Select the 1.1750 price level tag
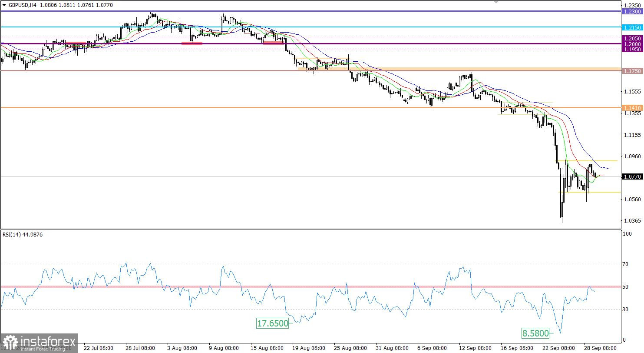The height and width of the screenshot is (353, 644). pyautogui.click(x=632, y=71)
